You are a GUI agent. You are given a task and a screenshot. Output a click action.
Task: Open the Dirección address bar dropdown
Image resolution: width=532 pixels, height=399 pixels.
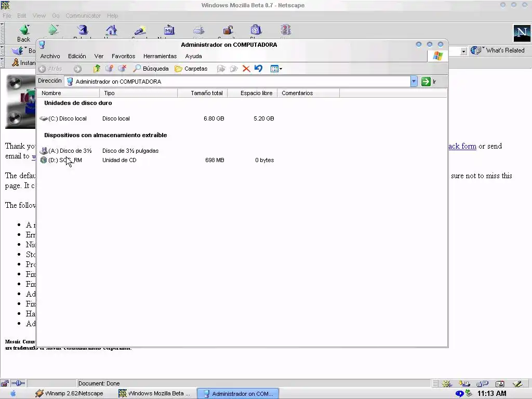[414, 82]
